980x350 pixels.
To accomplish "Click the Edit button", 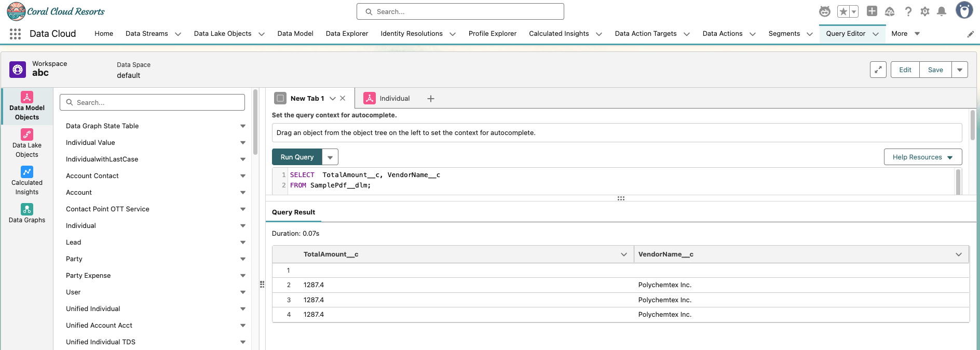I will tap(905, 70).
